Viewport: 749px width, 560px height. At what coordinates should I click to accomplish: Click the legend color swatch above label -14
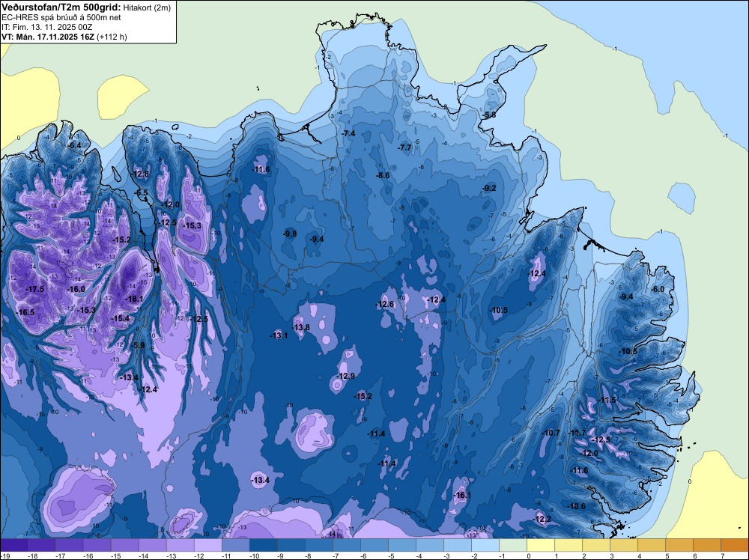click(152, 545)
